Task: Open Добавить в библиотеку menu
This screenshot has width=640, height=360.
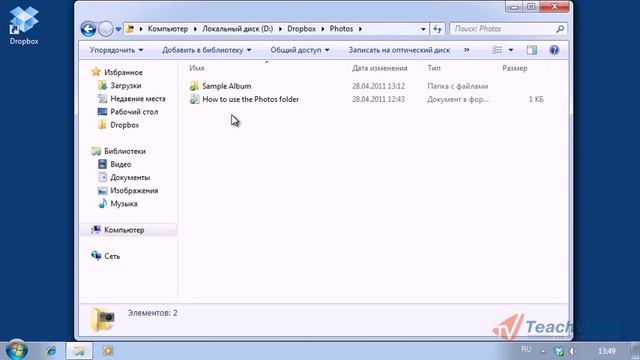Action: 207,50
